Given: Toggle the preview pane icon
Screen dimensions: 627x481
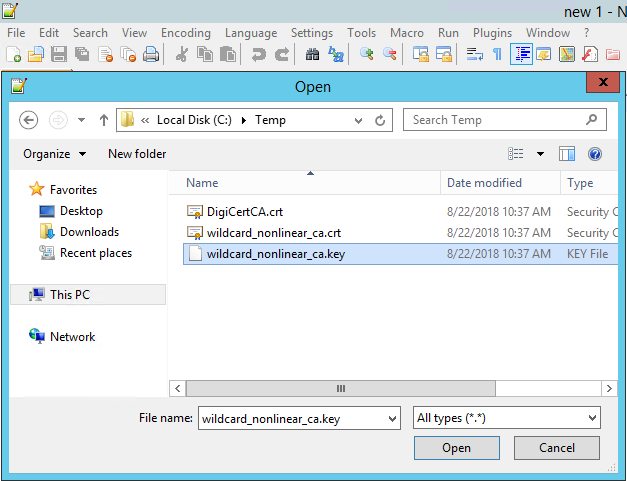Looking at the screenshot, I should tap(567, 154).
